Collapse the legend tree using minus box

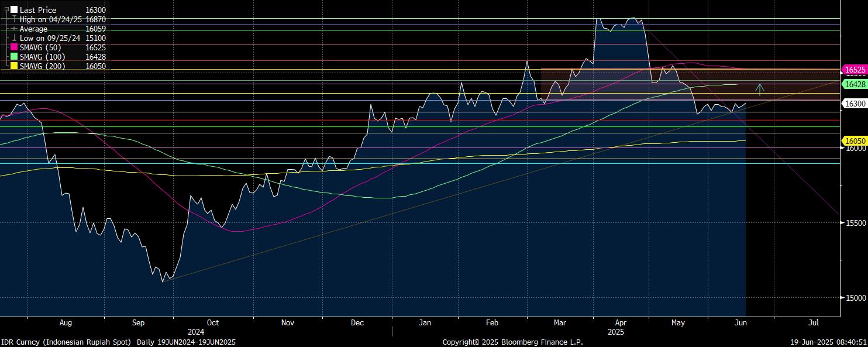click(6, 10)
